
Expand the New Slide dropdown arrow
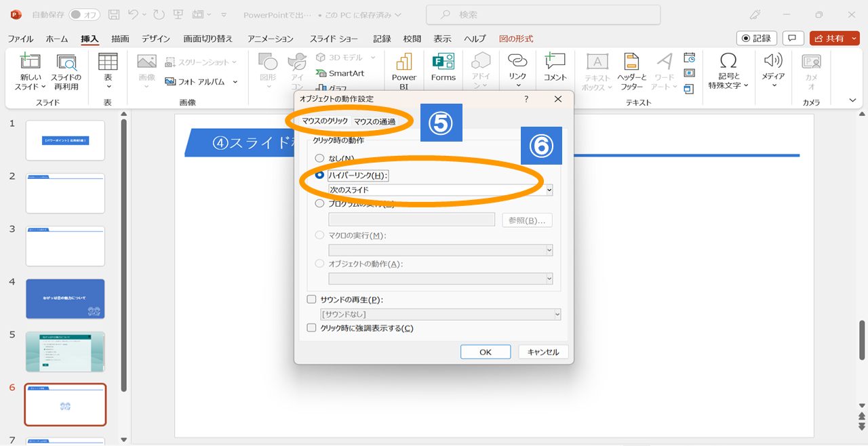[x=43, y=87]
